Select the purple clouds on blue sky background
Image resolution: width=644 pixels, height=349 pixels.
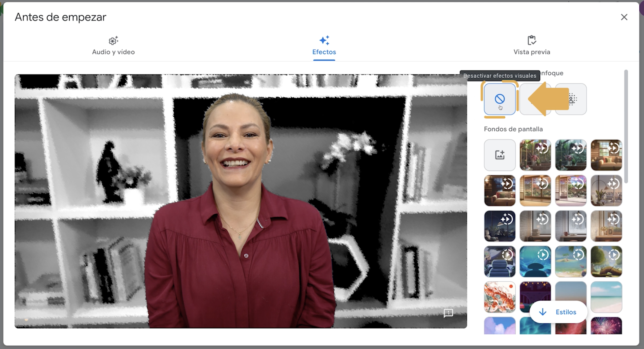[500, 326]
